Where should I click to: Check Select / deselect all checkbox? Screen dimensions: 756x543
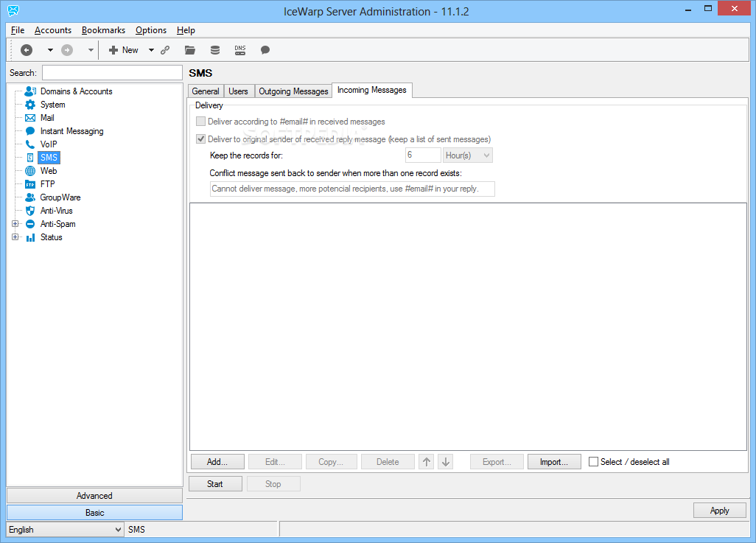593,462
